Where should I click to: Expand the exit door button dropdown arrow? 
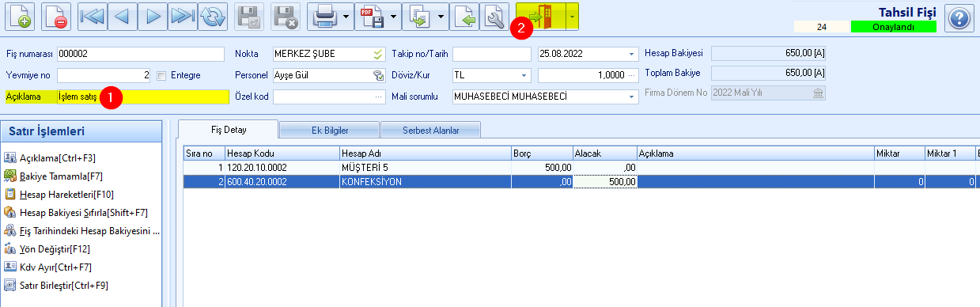[x=573, y=17]
